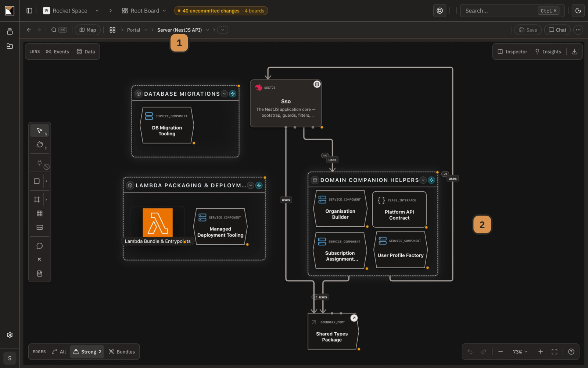Viewport: 588px width, 368px height.
Task: Go forward with the right arrow
Action: pos(39,30)
